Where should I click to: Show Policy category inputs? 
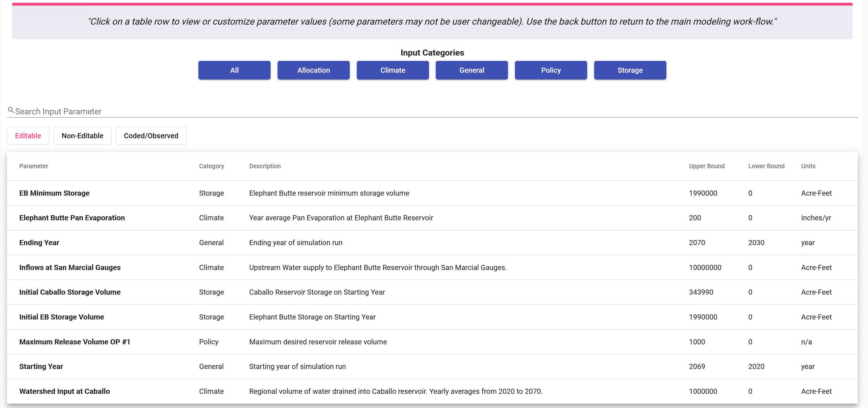click(551, 70)
